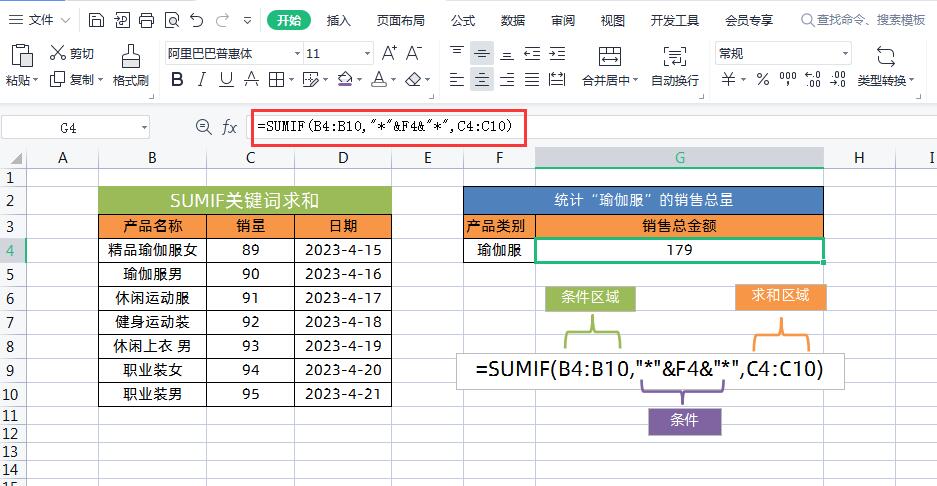Toggle italic formatting

[200, 80]
